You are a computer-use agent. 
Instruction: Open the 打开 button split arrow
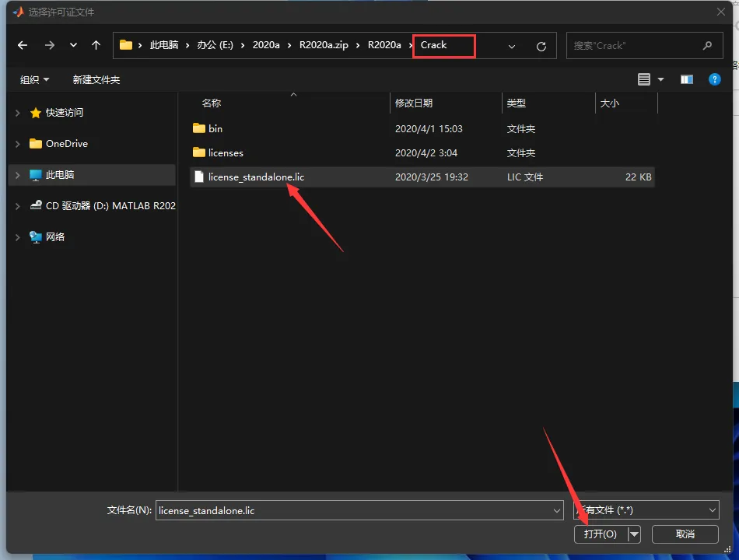tap(634, 534)
